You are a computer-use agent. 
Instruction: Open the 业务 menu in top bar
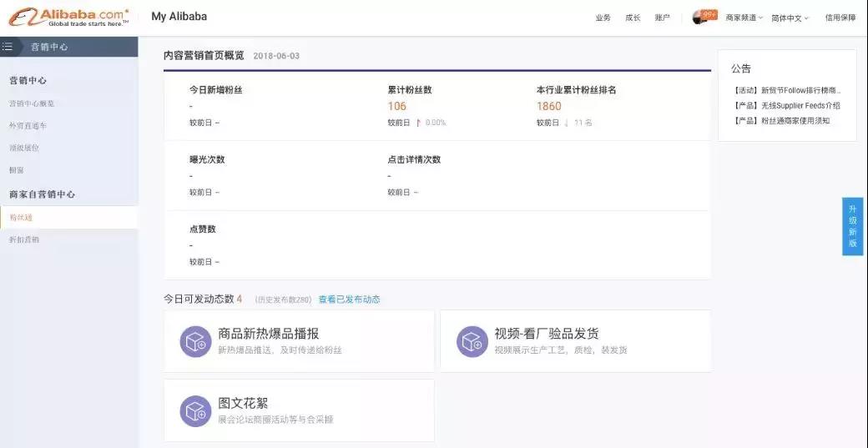[x=603, y=18]
